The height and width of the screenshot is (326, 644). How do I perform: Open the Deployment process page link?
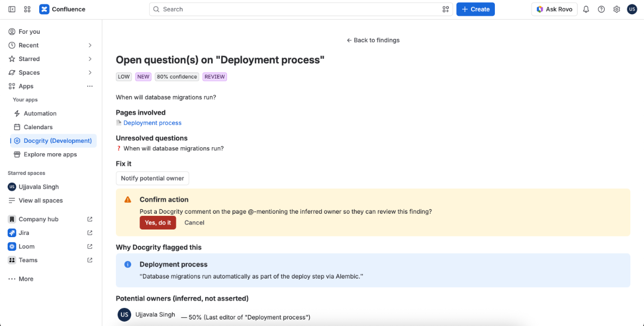click(x=152, y=123)
